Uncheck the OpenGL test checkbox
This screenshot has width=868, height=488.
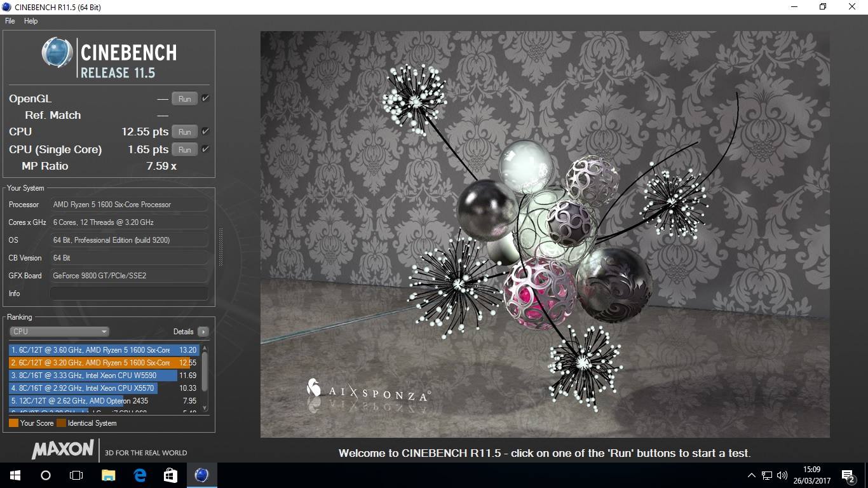205,98
